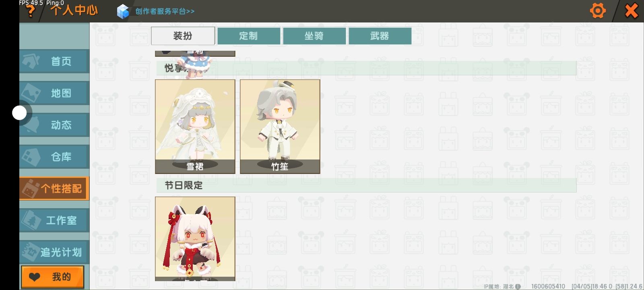Close the personal center with orange X

point(631,11)
